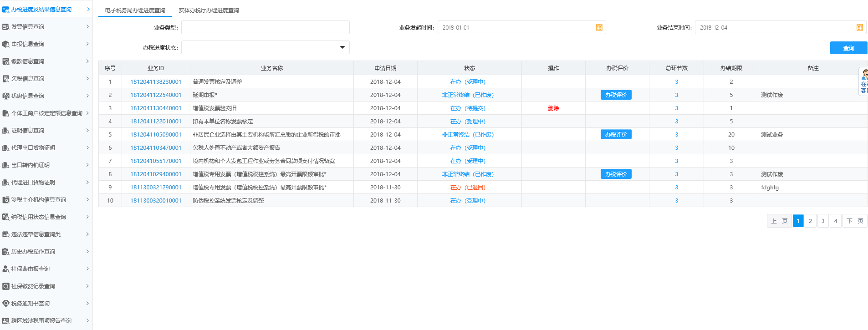
Task: Click the 下一页 pagination button
Action: click(x=855, y=221)
